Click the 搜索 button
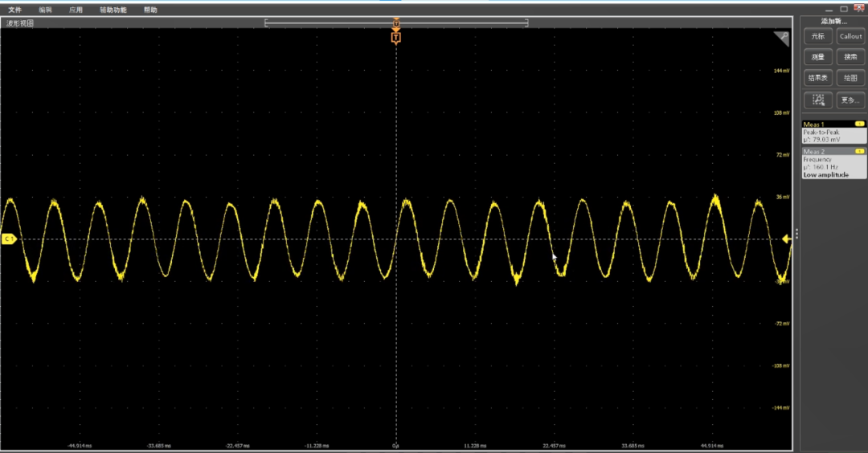Viewport: 868px width, 453px height. pos(850,57)
